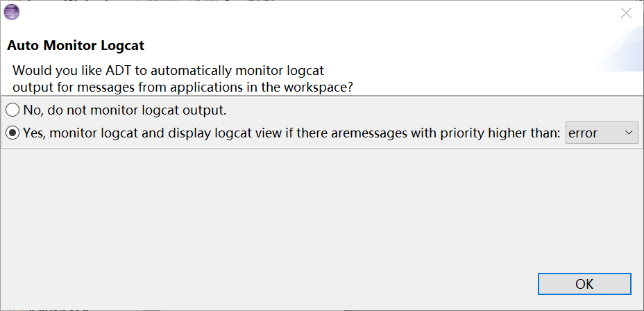Image resolution: width=644 pixels, height=311 pixels.
Task: Click the word "No" in the first option
Action: click(32, 110)
